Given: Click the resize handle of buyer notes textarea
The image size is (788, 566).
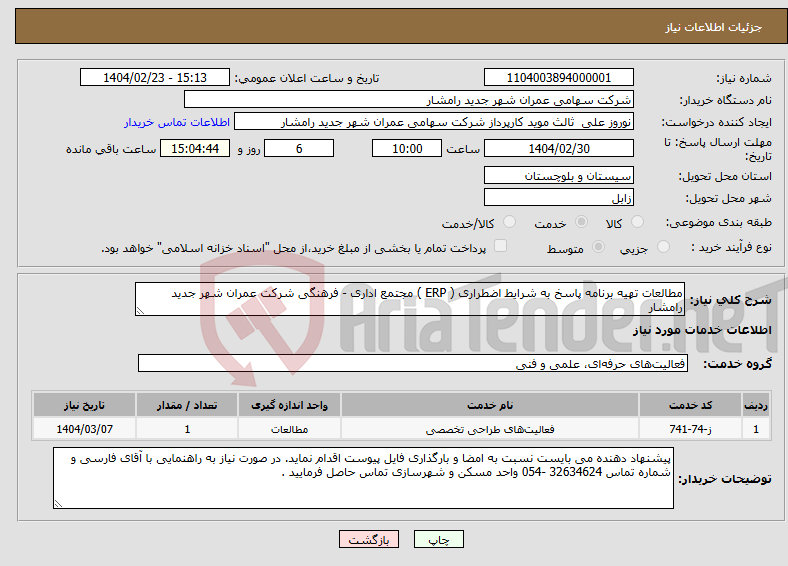Looking at the screenshot, I should click(58, 504).
